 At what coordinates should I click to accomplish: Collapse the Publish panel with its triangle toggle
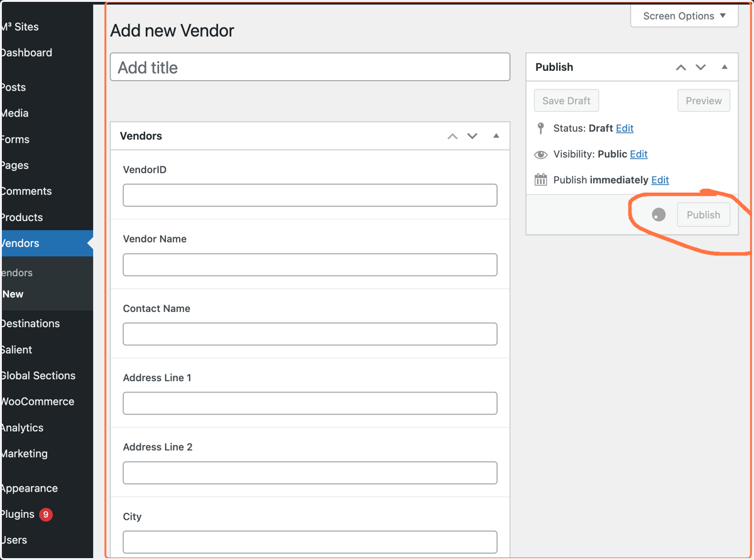[724, 67]
